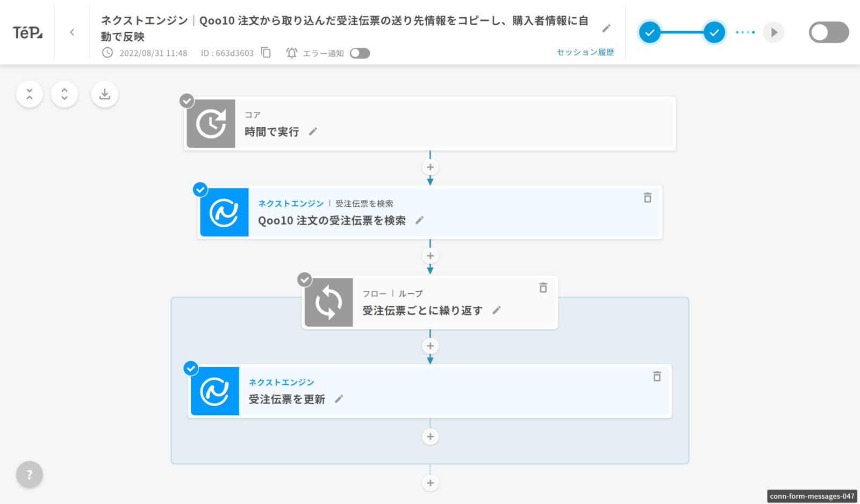Delete the Qoo10 注文の受注伝票を検索 step
Image resolution: width=860 pixels, height=504 pixels.
click(648, 198)
